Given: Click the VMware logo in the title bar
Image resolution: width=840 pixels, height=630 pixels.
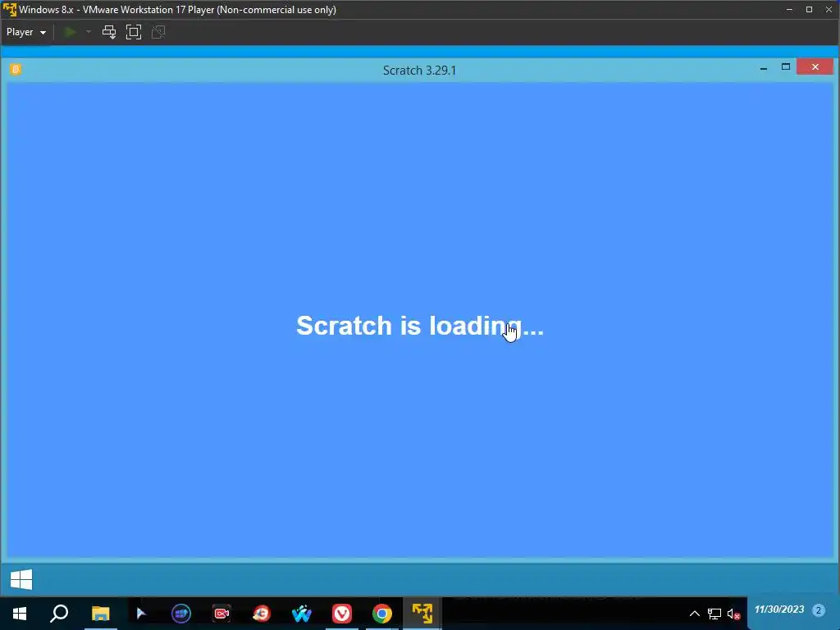Looking at the screenshot, I should (x=10, y=10).
